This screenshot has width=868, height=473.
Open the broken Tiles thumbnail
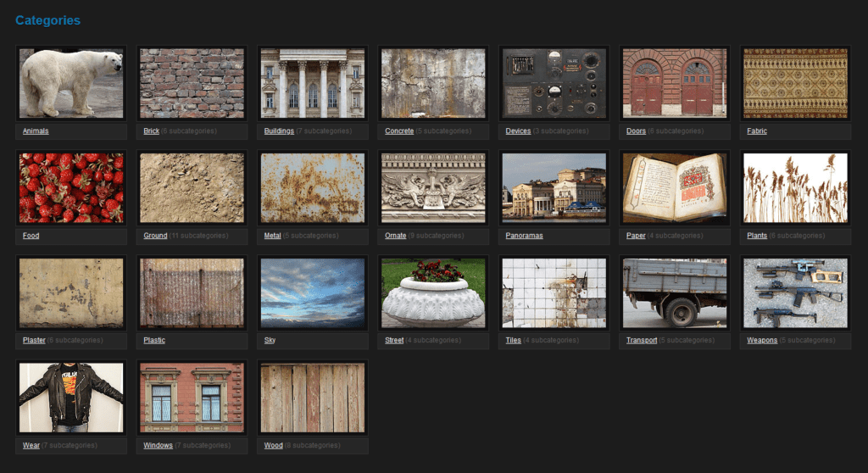click(x=554, y=293)
